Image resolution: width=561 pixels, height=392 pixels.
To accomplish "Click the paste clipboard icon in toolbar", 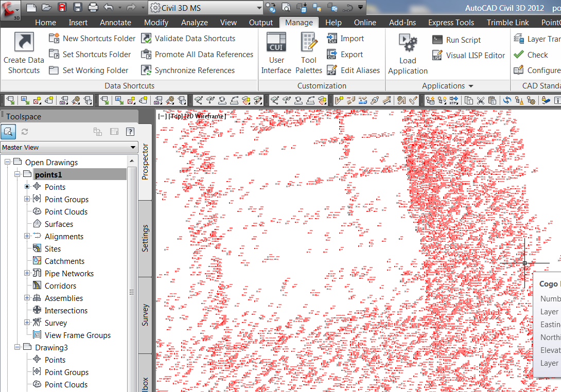I will pyautogui.click(x=493, y=100).
